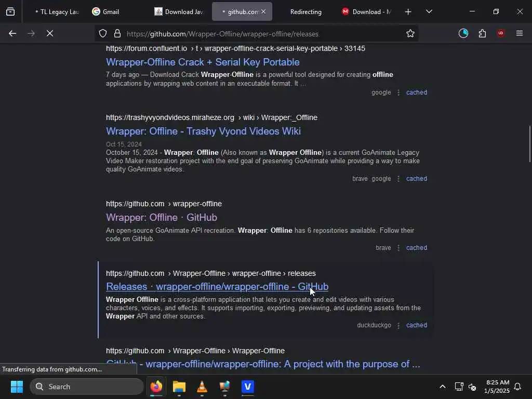This screenshot has height=399, width=532.
Task: Open cached copy of Trashy Vyond Wiki result
Action: 417,179
